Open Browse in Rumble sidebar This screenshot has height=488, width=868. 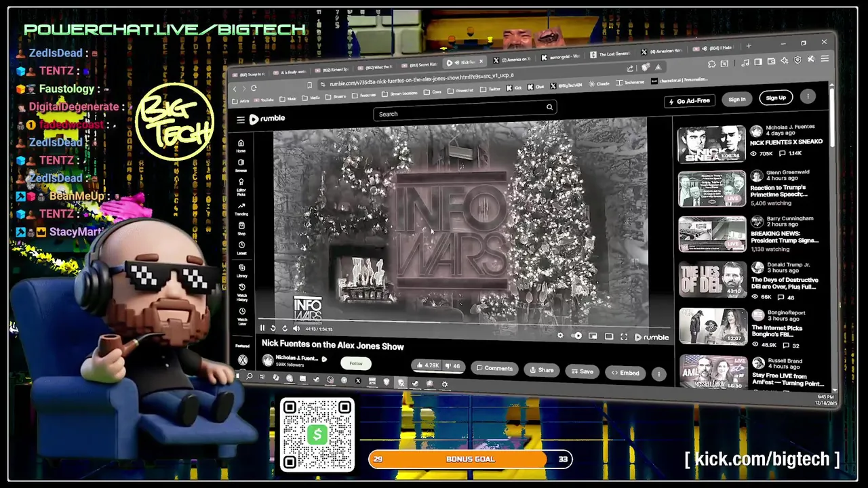[x=241, y=165]
